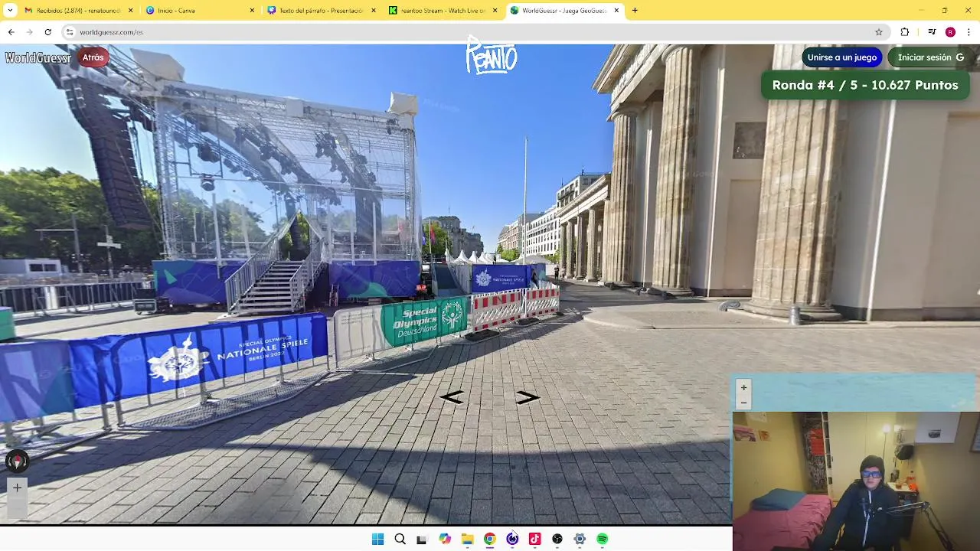Close the Inicio - Canva tab
Image resolution: width=980 pixels, height=551 pixels.
[x=252, y=11]
